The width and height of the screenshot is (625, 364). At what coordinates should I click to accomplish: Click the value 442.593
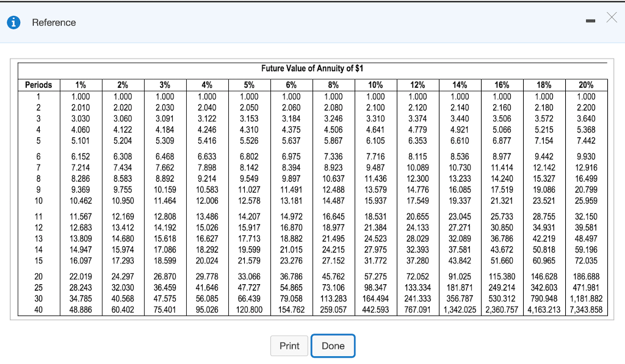[x=375, y=310]
